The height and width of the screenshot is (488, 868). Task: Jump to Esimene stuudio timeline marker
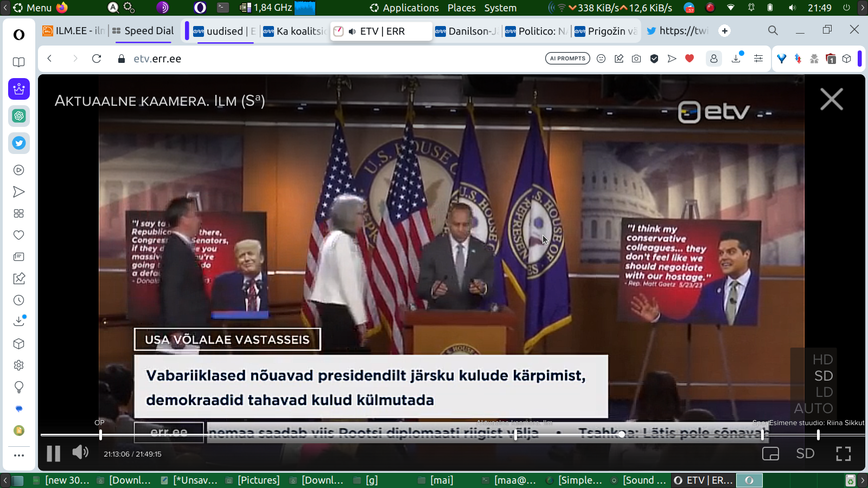pos(818,434)
